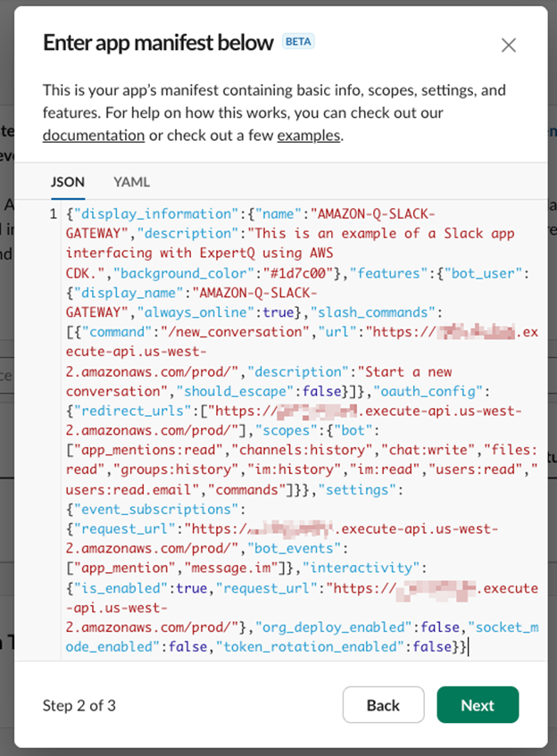Open the examples link
The width and height of the screenshot is (557, 756).
[309, 136]
